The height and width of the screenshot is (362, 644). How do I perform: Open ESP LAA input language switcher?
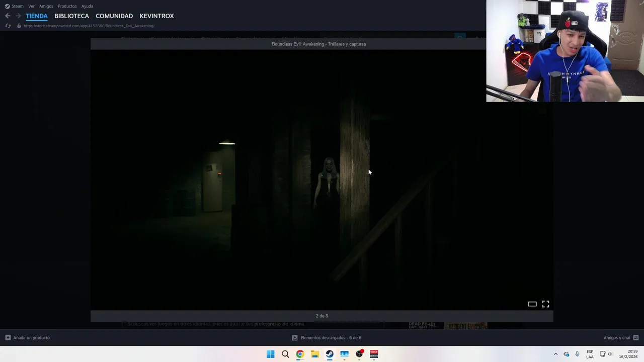[590, 354]
